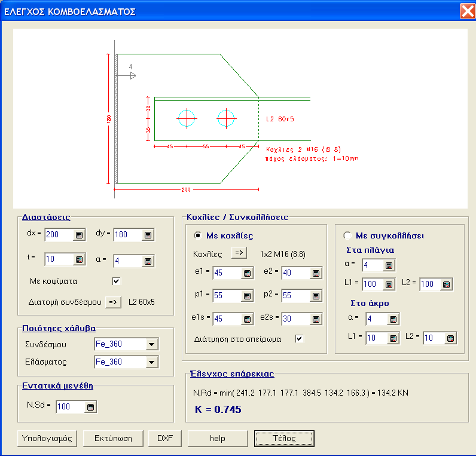Click the e1 input field showing 45
The width and height of the screenshot is (476, 456).
coord(227,273)
